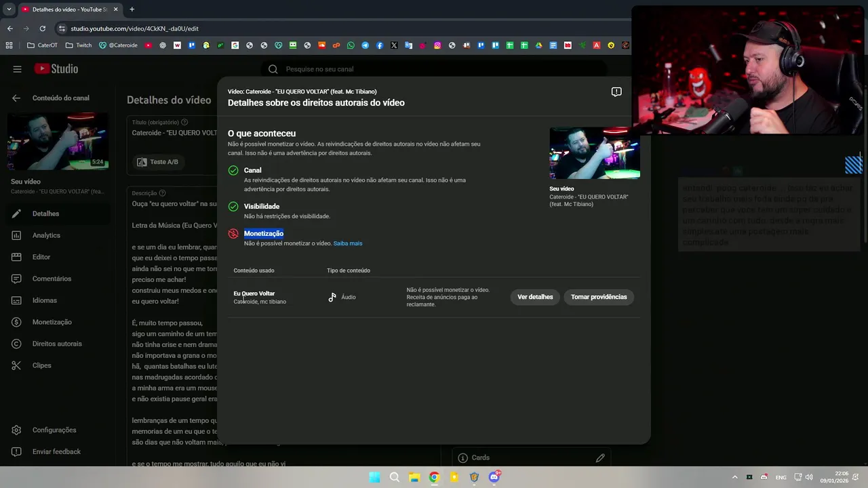Click the send feedback icon in dialog header
The image size is (868, 488).
616,92
